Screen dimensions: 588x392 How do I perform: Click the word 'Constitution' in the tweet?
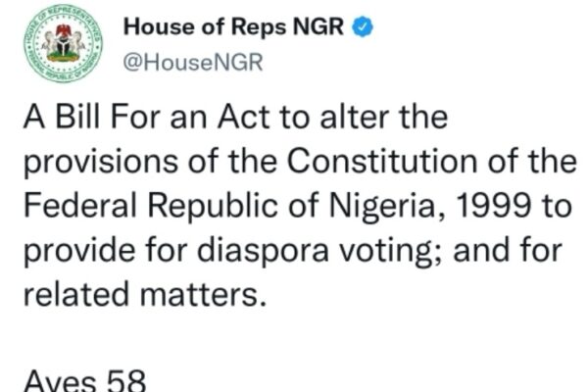(382, 161)
